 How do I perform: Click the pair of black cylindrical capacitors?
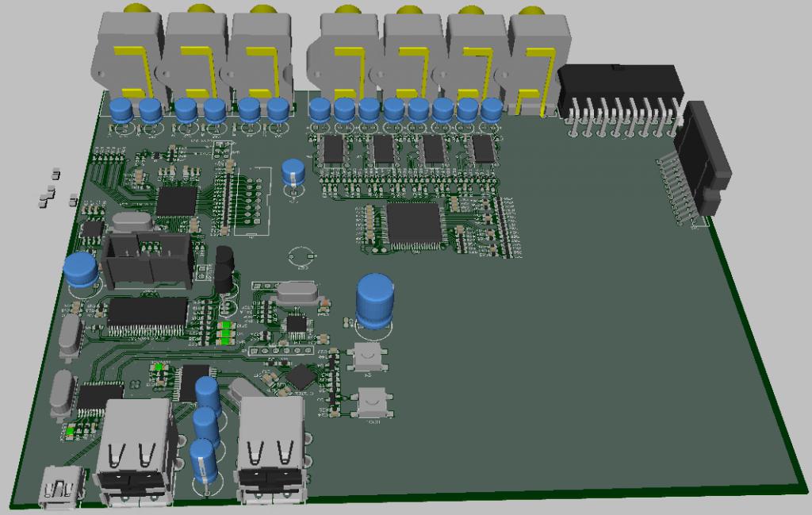(x=225, y=270)
